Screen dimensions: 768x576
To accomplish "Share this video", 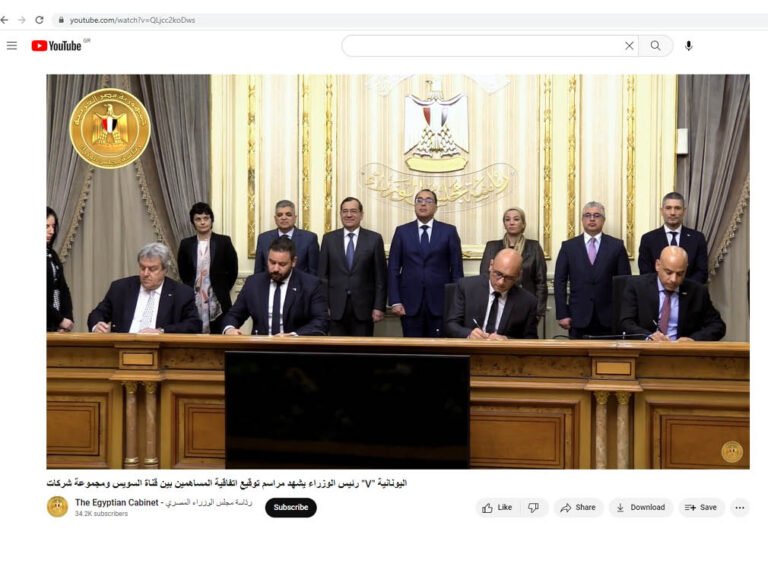I will [578, 507].
